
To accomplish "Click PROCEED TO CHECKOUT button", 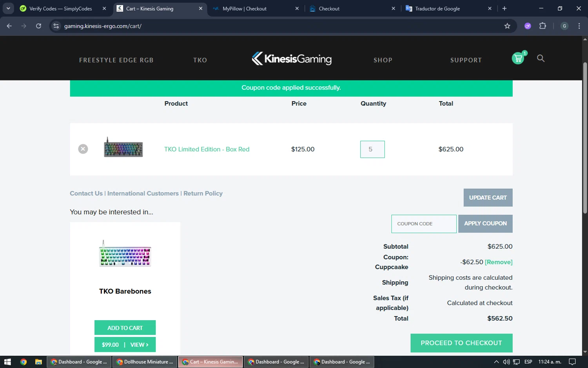I will point(461,343).
